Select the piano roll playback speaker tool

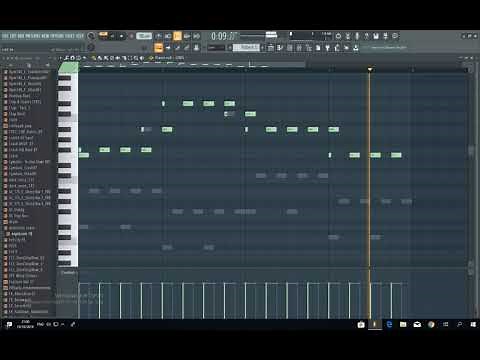click(142, 58)
